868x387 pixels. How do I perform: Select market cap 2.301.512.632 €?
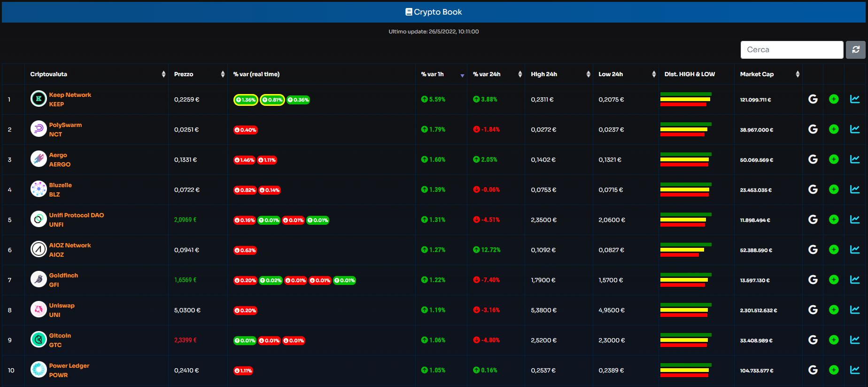click(759, 310)
